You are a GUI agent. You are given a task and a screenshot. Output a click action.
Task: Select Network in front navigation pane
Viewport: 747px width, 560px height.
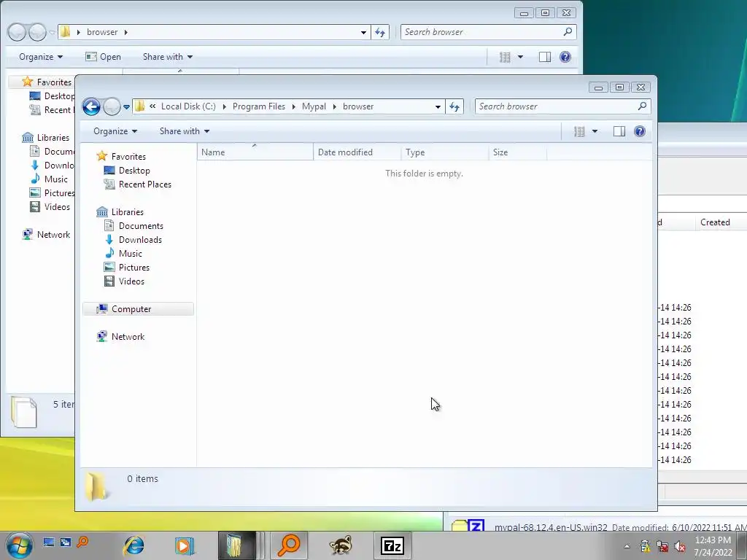pyautogui.click(x=120, y=337)
